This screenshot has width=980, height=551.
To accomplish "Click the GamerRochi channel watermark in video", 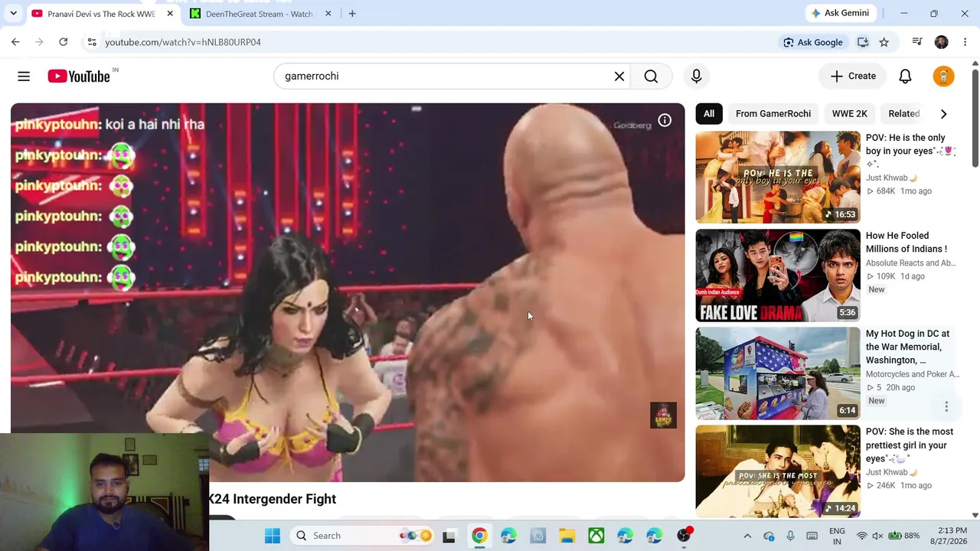I will coord(663,416).
